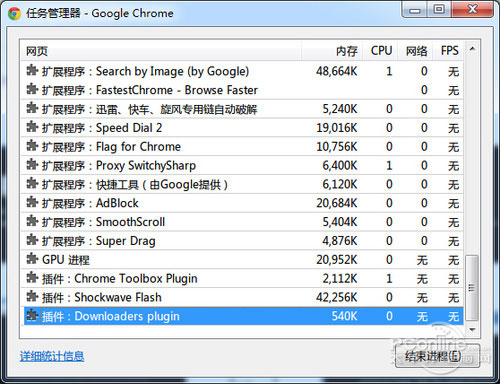Click the vertical scrollbar thumb
500x384 pixels.
click(x=472, y=288)
